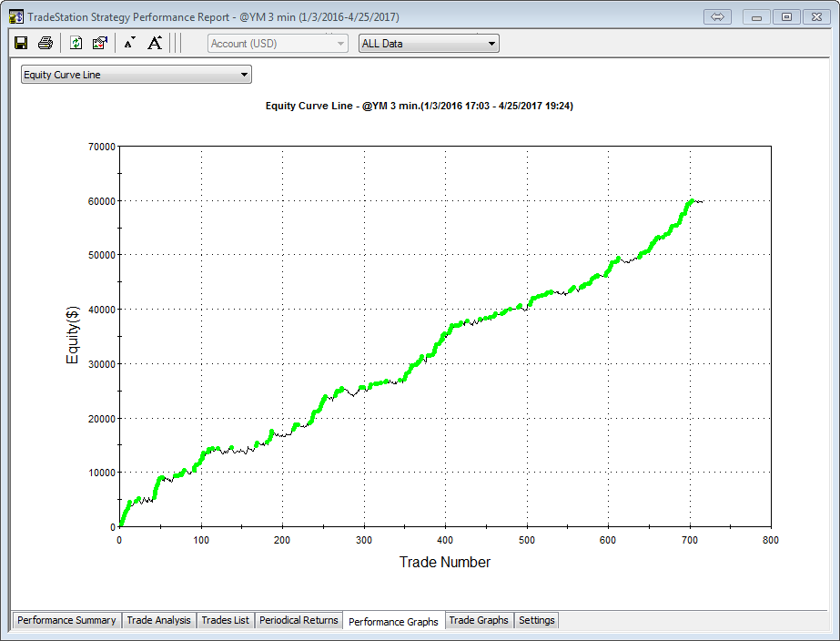This screenshot has width=840, height=641.
Task: Minimize the Strategy Performance Report window
Action: (756, 17)
